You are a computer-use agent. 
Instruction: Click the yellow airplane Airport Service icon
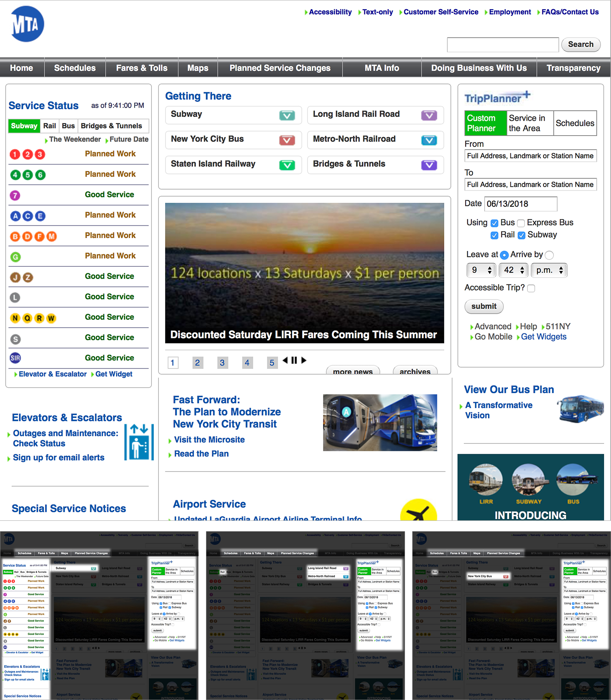pyautogui.click(x=418, y=510)
